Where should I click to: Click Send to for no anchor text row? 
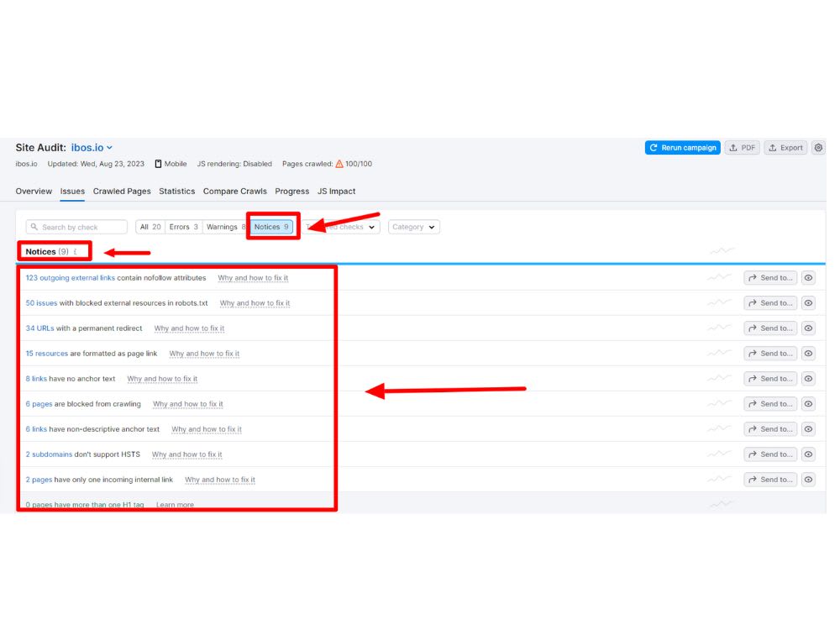[770, 378]
